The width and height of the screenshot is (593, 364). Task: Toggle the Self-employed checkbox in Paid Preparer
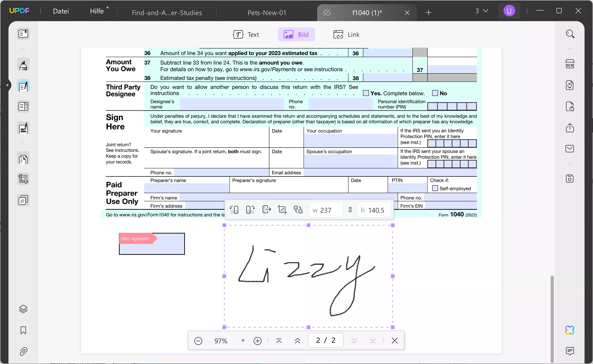tap(435, 188)
